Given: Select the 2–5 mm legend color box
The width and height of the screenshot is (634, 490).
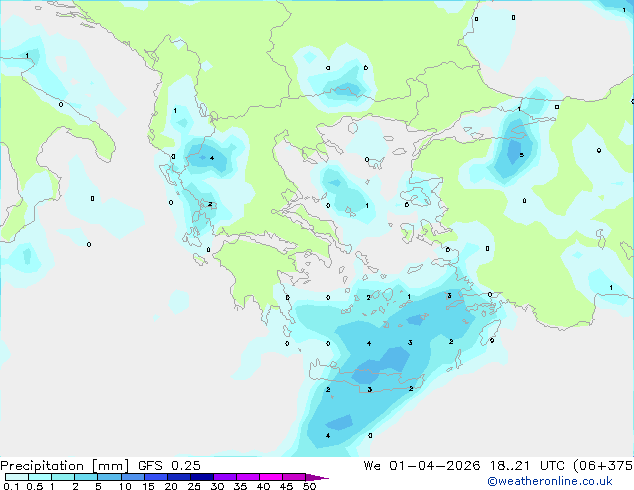Looking at the screenshot, I should 86,477.
